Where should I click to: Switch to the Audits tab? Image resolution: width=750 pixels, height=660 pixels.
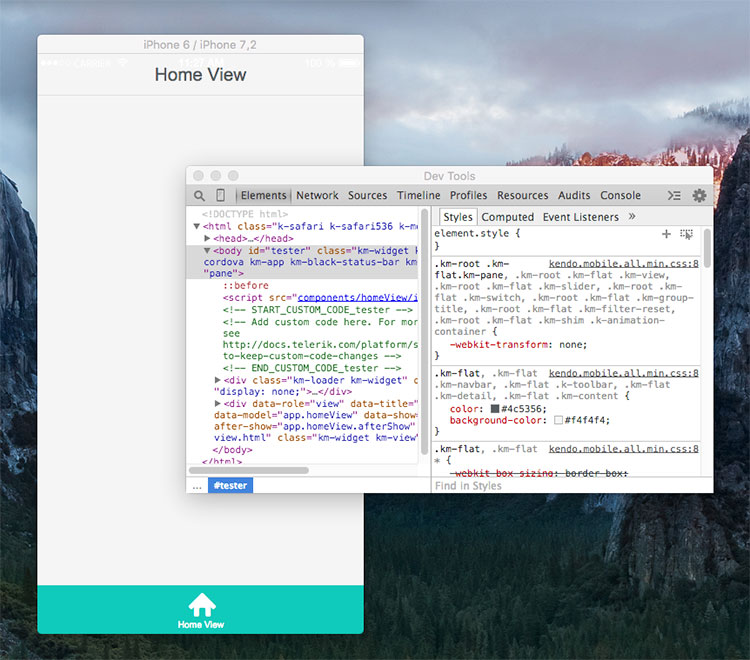574,195
